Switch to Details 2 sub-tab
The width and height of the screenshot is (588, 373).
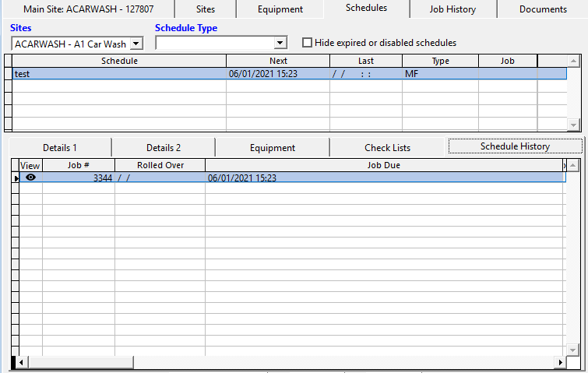tap(164, 147)
